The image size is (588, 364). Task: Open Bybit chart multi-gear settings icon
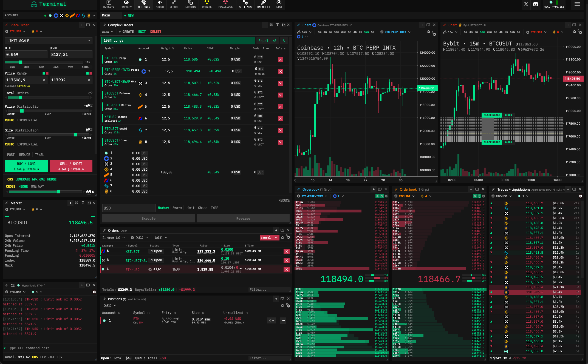click(x=579, y=32)
